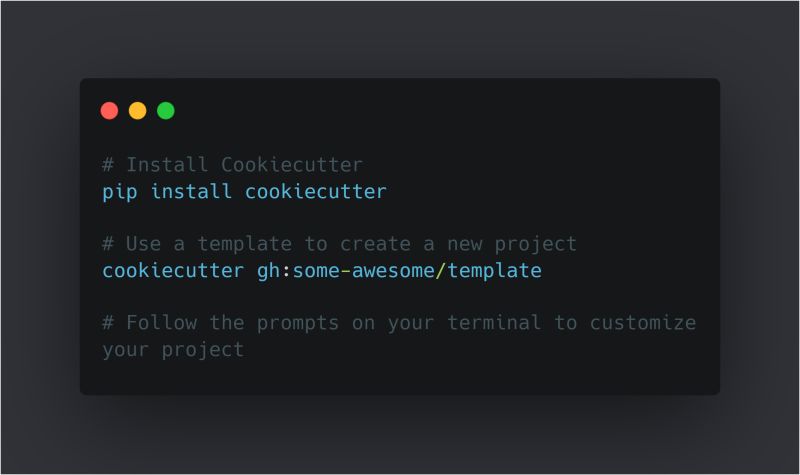Click 'cookiecutter' after pip install
Screen dimensions: 800x475
[x=316, y=192]
